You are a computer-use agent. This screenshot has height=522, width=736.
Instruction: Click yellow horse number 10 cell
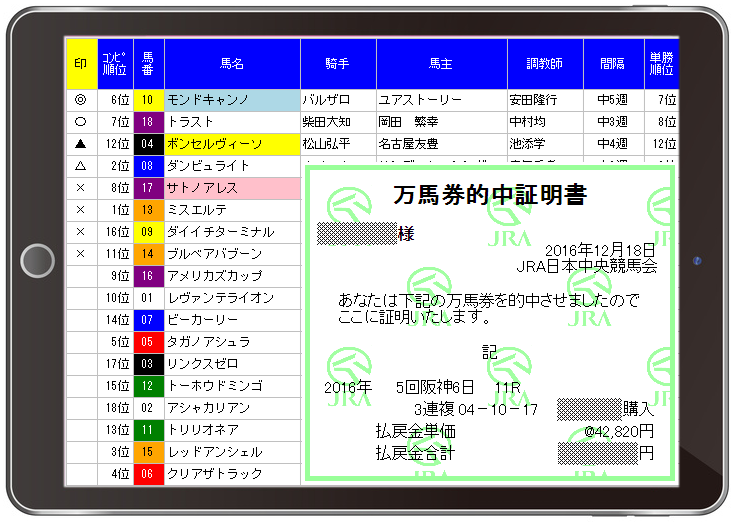pyautogui.click(x=149, y=100)
